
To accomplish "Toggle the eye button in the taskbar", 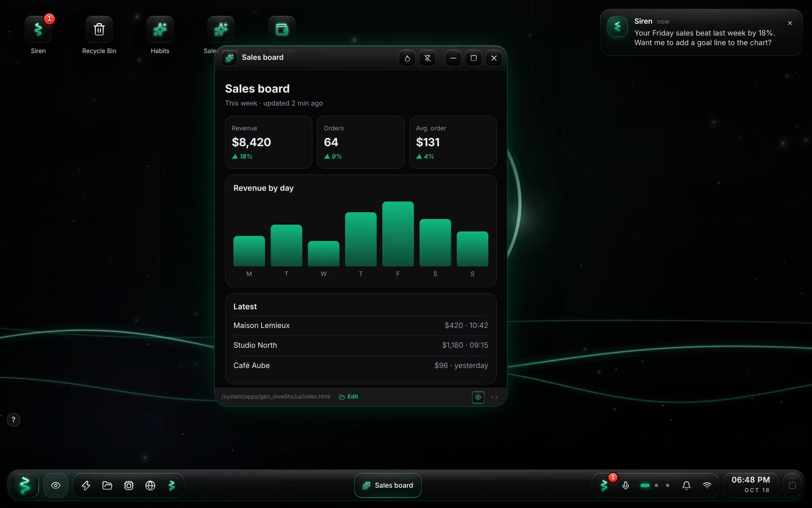I will click(x=56, y=485).
